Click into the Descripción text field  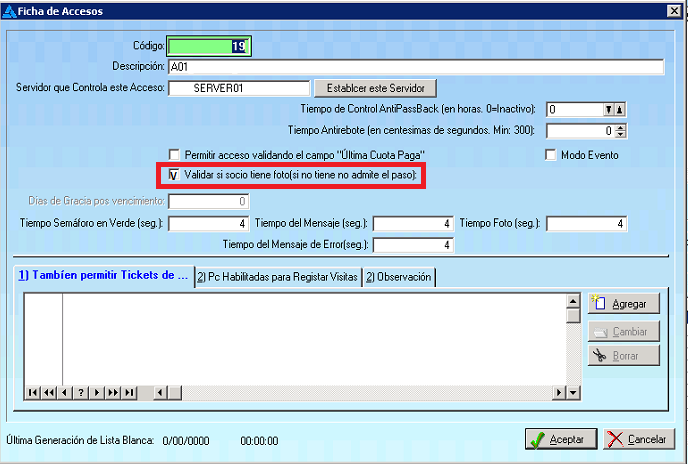[x=415, y=67]
